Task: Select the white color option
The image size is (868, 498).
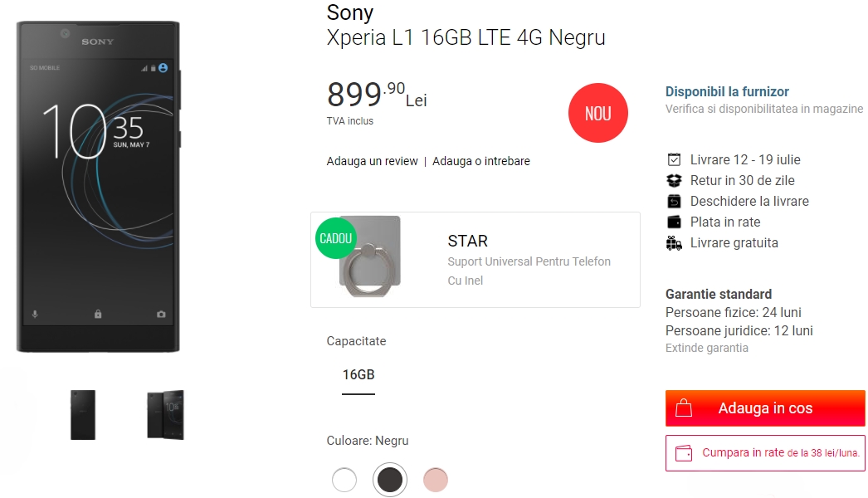Action: click(344, 480)
